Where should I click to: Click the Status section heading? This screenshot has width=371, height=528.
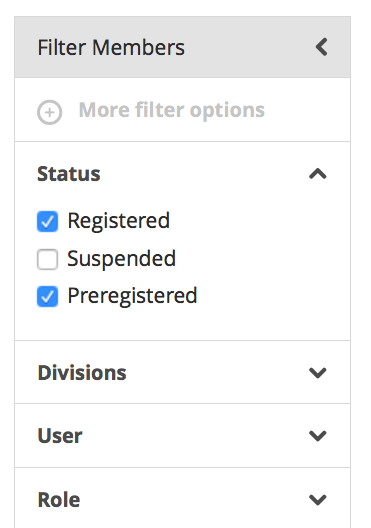click(69, 174)
